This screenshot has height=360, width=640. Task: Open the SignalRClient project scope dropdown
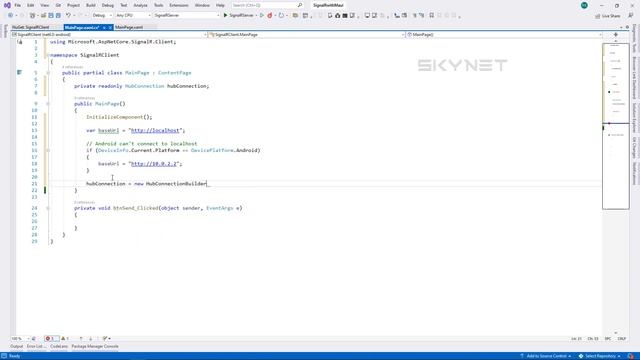click(109, 35)
